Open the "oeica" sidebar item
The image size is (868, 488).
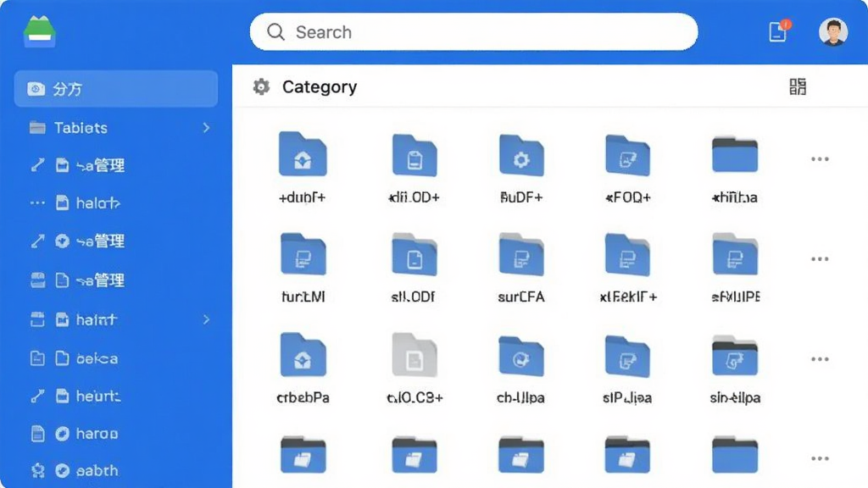click(116, 358)
